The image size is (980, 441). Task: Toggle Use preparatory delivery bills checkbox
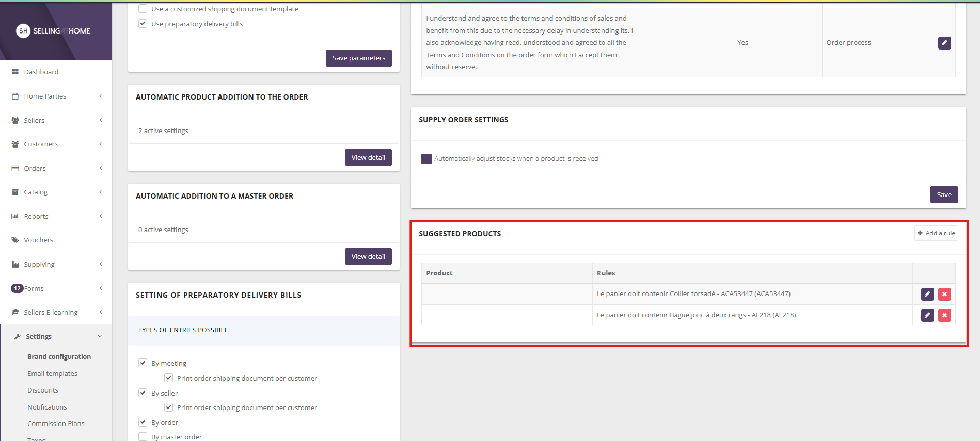coord(143,24)
